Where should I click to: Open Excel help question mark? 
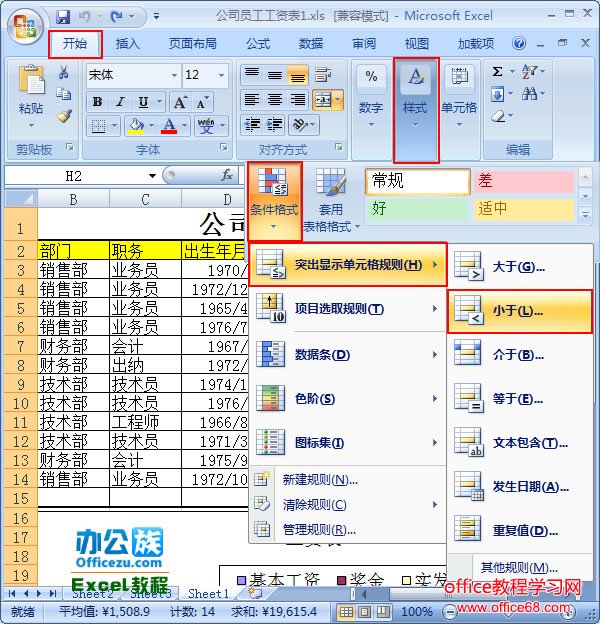pyautogui.click(x=519, y=43)
